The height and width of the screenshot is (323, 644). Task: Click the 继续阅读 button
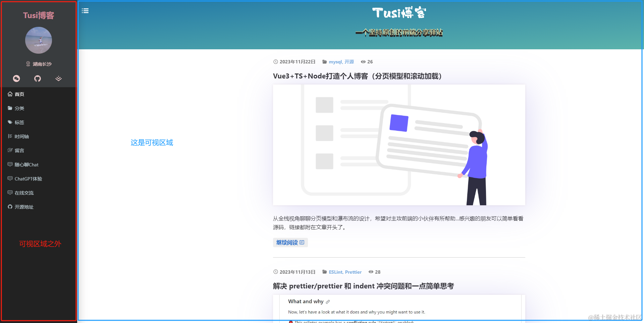pyautogui.click(x=290, y=243)
